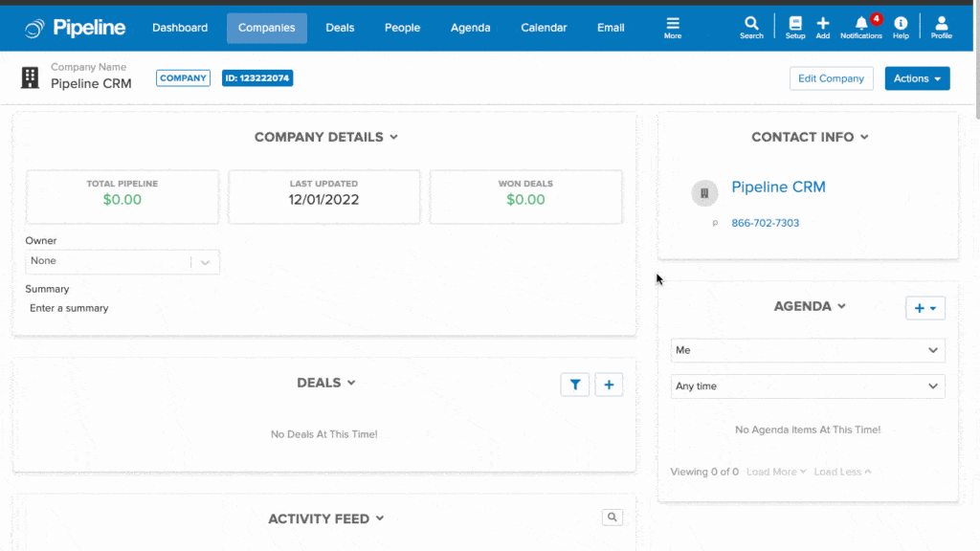The image size is (980, 551).
Task: Open the search icon in Activity Feed
Action: 612,517
